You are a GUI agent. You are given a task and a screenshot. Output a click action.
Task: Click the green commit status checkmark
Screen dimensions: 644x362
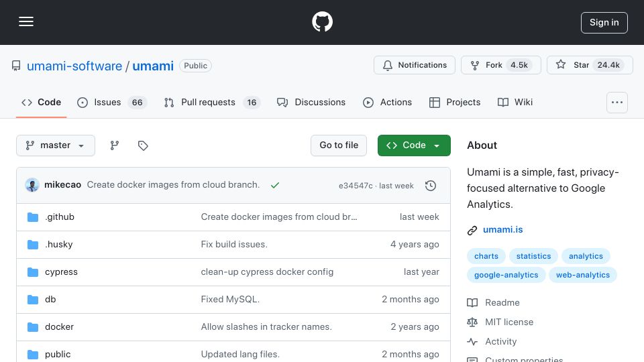(275, 185)
